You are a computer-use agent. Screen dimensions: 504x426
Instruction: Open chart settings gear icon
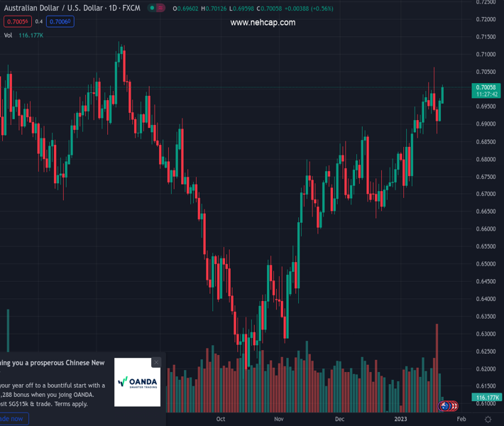pyautogui.click(x=488, y=420)
